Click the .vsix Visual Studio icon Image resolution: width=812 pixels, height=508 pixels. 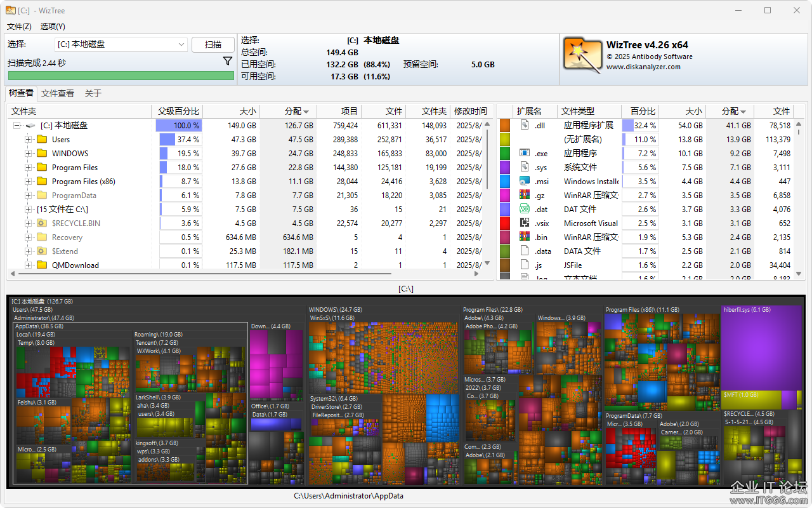coord(525,223)
